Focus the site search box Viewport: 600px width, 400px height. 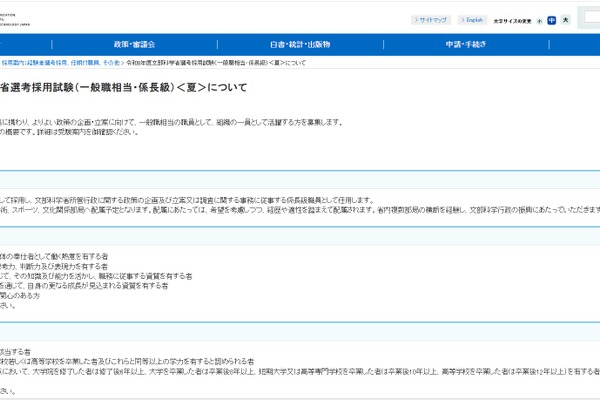tap(592, 17)
